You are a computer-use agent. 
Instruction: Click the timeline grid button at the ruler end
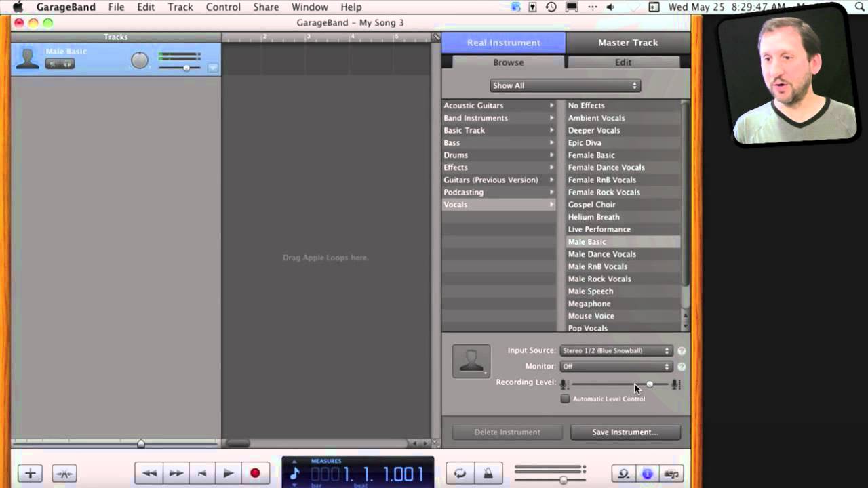(x=436, y=37)
